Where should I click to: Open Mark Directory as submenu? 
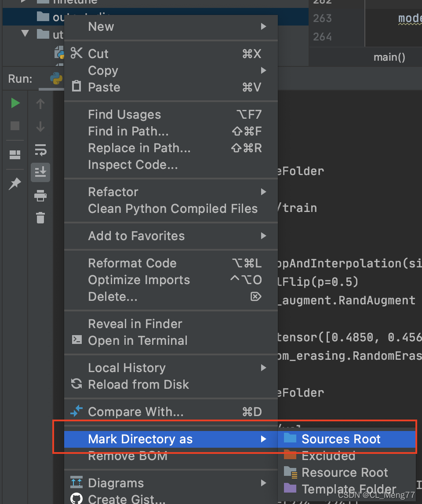tap(171, 439)
